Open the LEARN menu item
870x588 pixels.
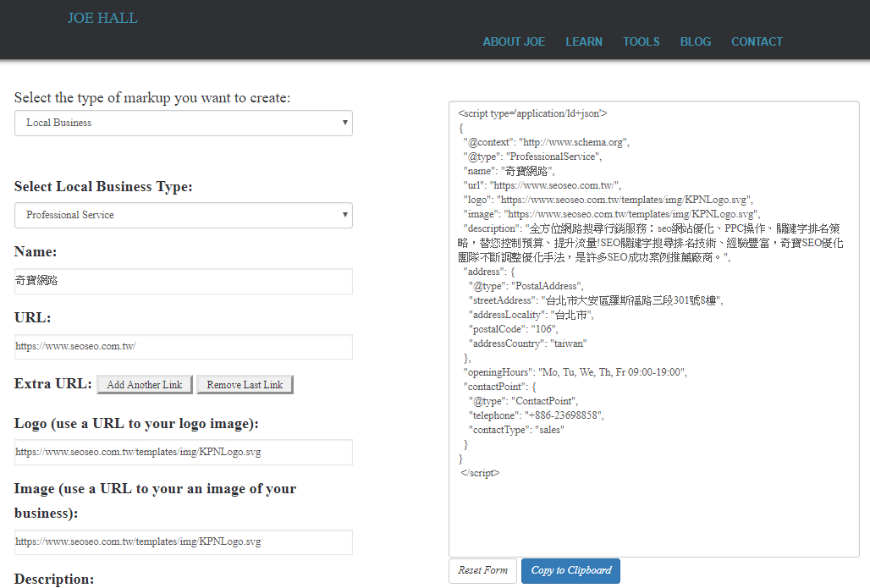(x=584, y=41)
